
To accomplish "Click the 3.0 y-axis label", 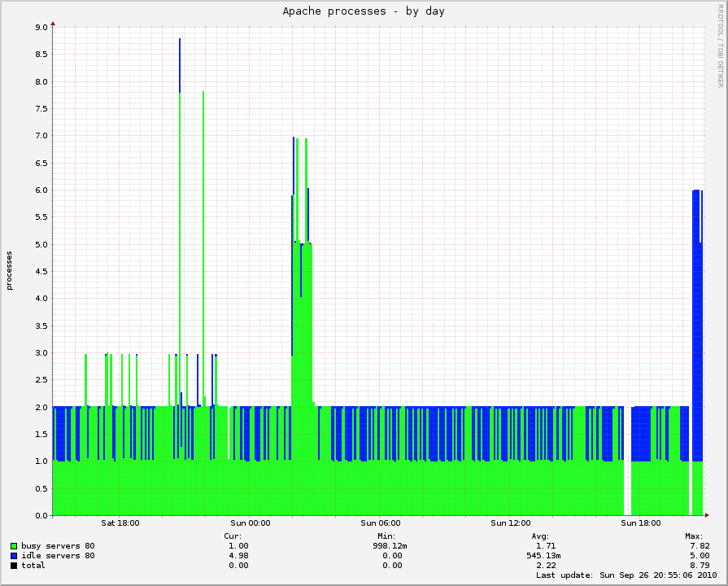I will click(x=41, y=352).
